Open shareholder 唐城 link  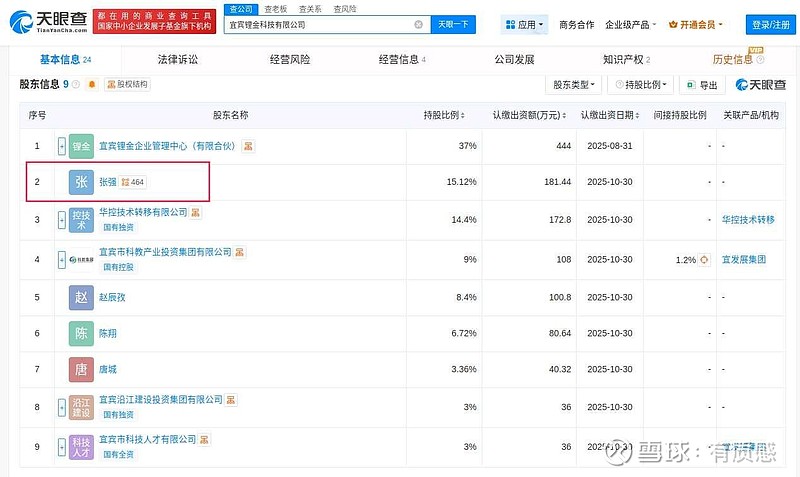point(108,369)
